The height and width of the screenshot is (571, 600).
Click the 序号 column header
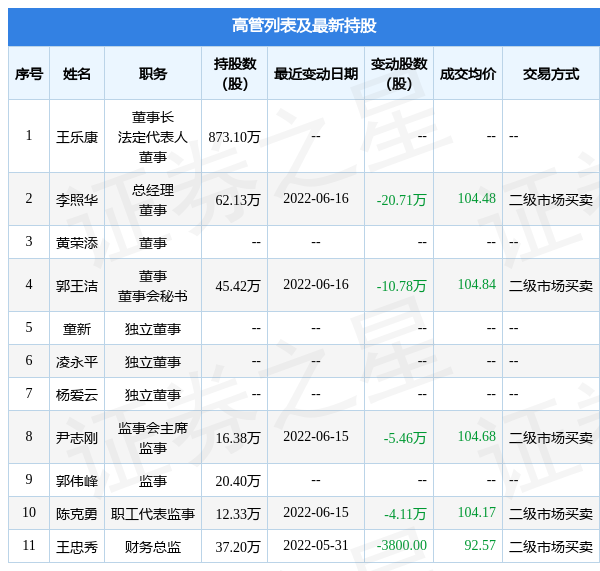[x=29, y=74]
